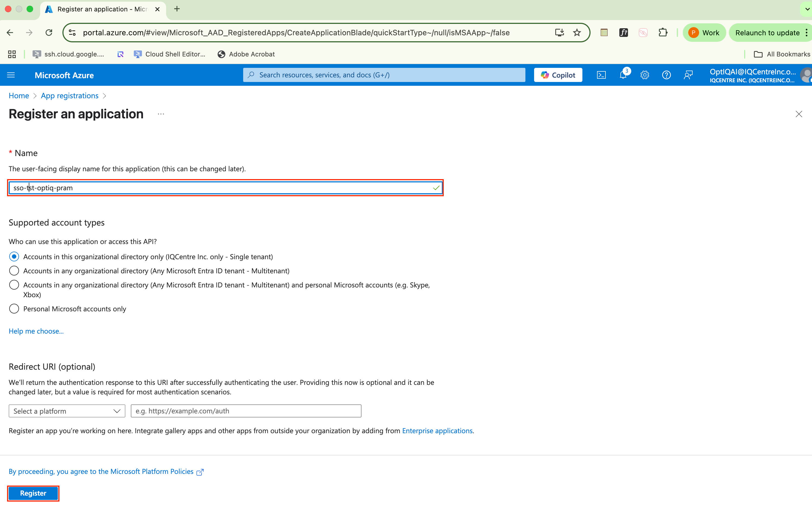Open Azure portal settings gear
The image size is (812, 507).
(644, 75)
